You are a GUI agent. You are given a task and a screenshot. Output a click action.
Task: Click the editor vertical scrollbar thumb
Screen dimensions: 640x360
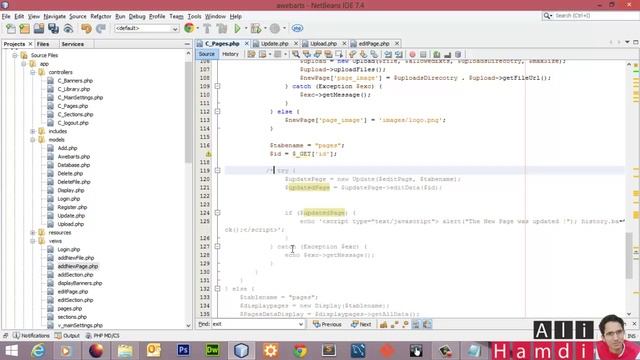point(629,256)
